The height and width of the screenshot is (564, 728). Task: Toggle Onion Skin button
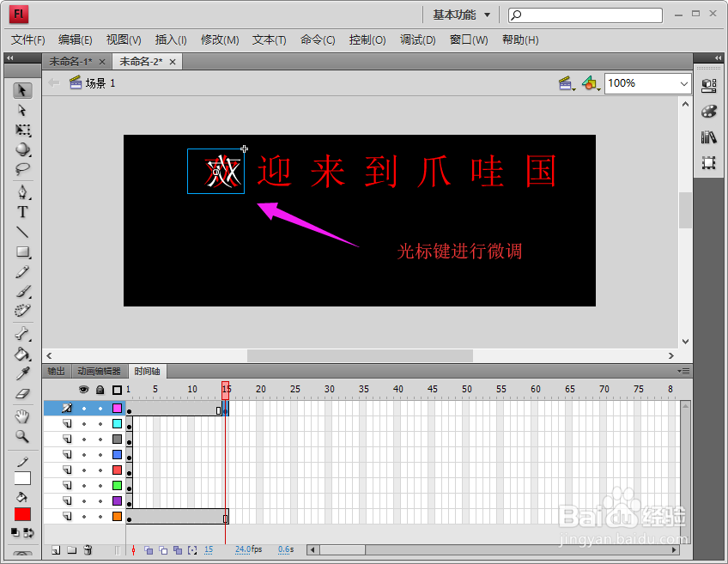(x=149, y=550)
